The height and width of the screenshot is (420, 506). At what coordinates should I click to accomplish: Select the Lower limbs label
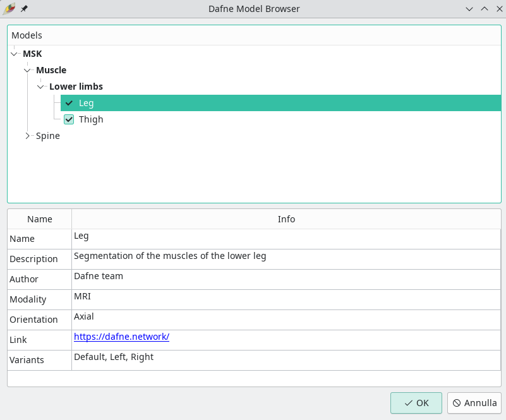coord(76,87)
